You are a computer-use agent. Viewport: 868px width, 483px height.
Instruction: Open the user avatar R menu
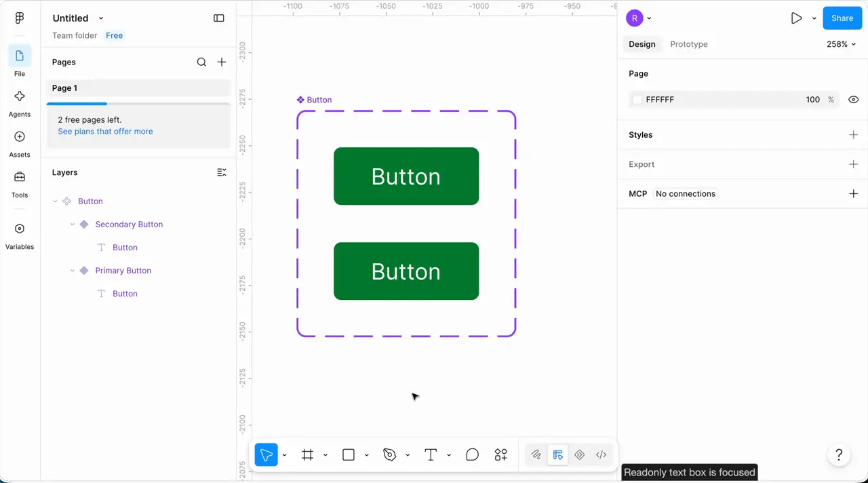(634, 18)
